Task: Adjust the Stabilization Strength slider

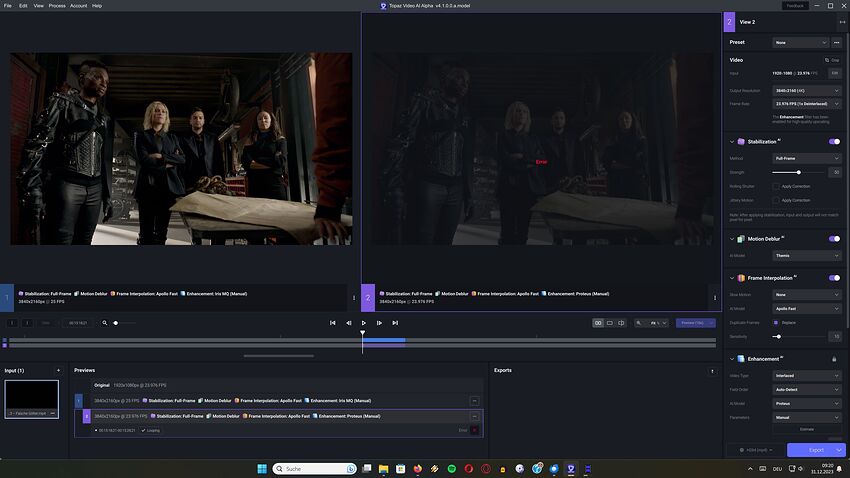Action: point(799,172)
